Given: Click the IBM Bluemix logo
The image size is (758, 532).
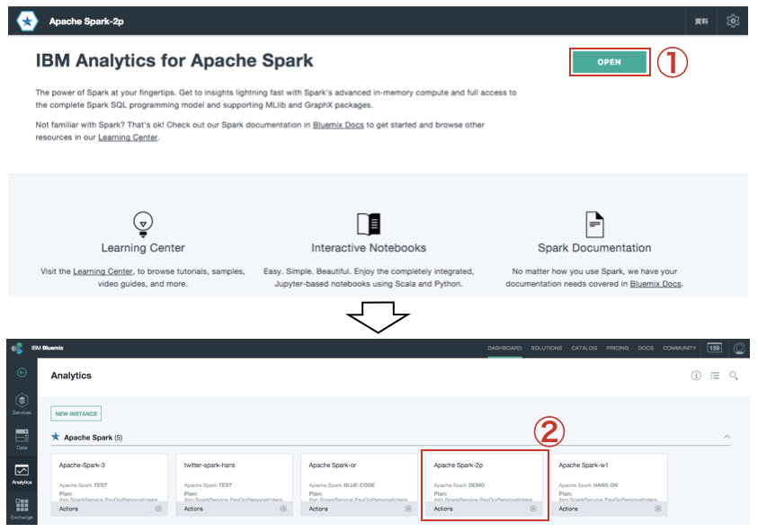Looking at the screenshot, I should click(x=38, y=348).
